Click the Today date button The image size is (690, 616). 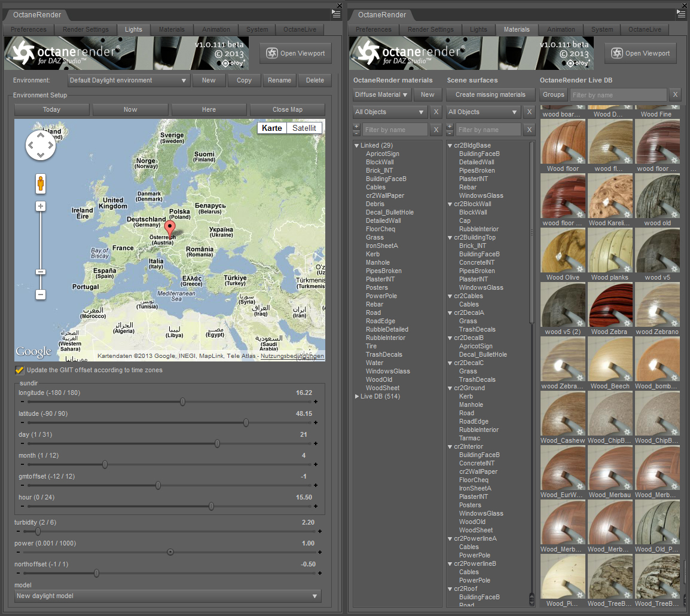click(x=51, y=109)
